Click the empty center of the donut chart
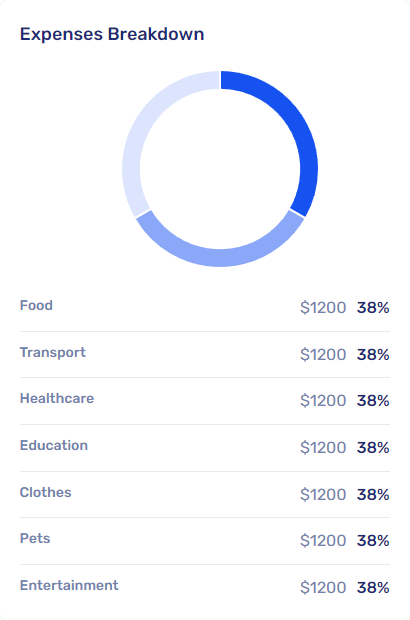The height and width of the screenshot is (620, 410). point(220,169)
